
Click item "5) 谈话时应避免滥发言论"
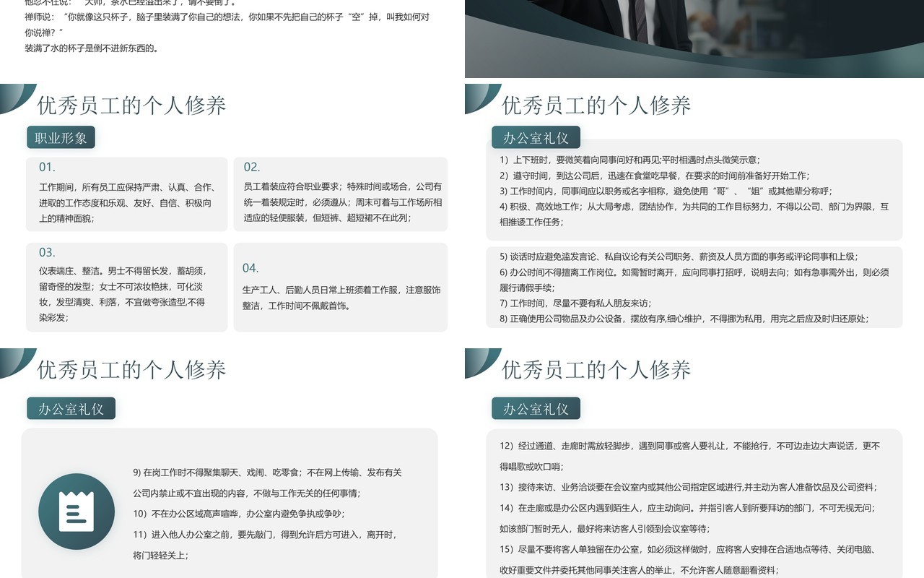pos(679,256)
